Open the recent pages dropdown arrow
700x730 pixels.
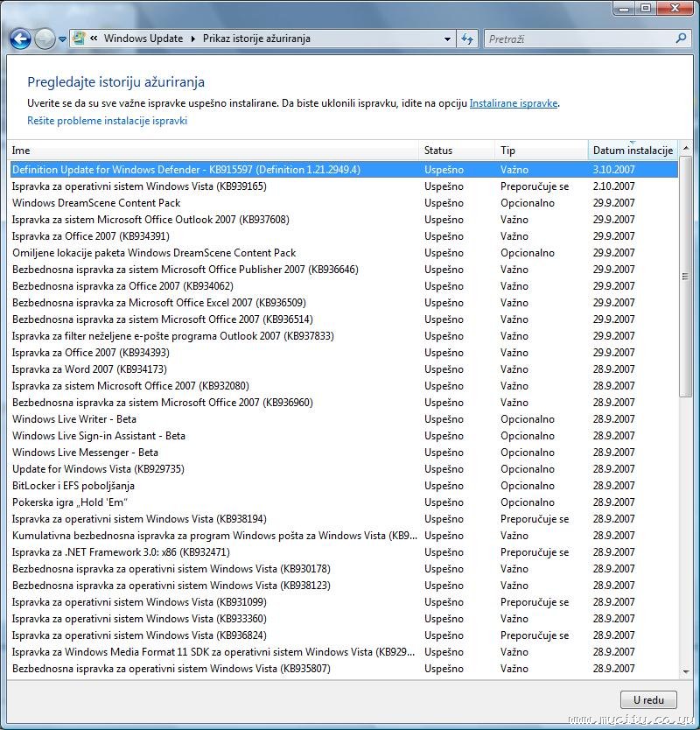[x=62, y=39]
